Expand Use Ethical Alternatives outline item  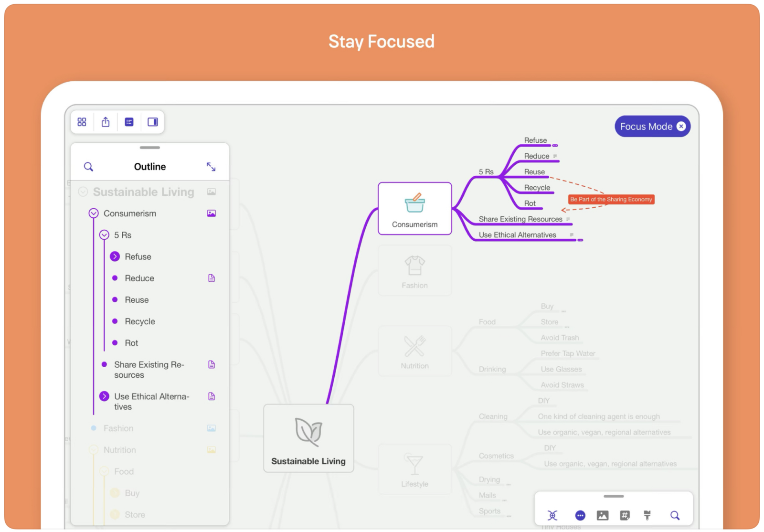104,396
